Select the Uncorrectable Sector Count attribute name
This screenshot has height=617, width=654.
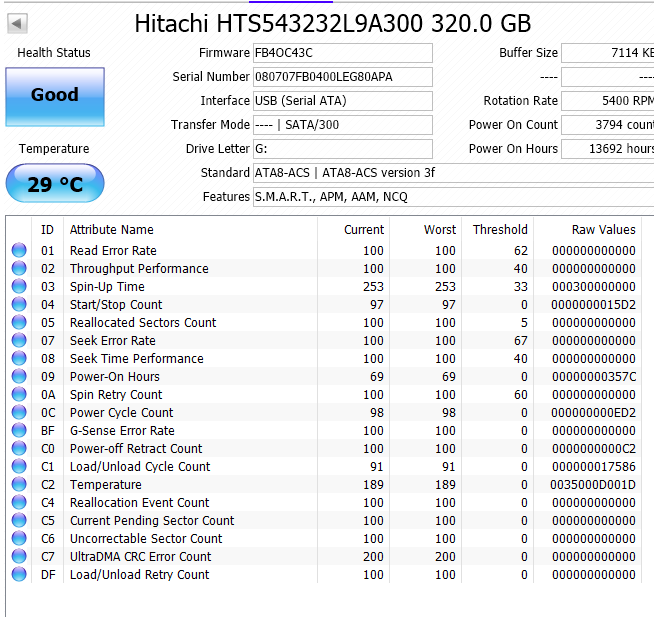point(146,539)
